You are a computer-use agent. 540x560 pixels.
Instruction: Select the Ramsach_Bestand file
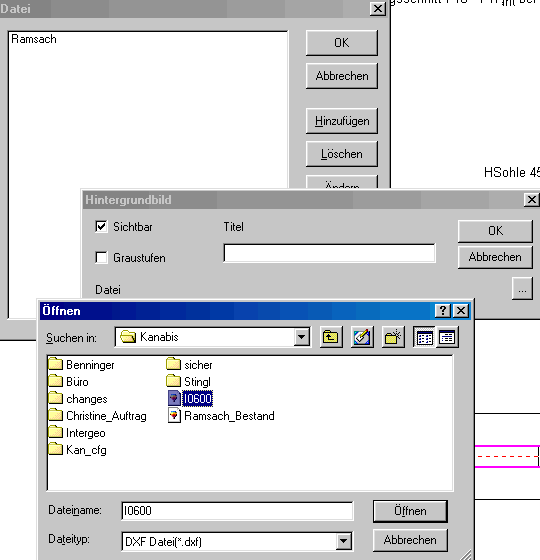coord(221,416)
